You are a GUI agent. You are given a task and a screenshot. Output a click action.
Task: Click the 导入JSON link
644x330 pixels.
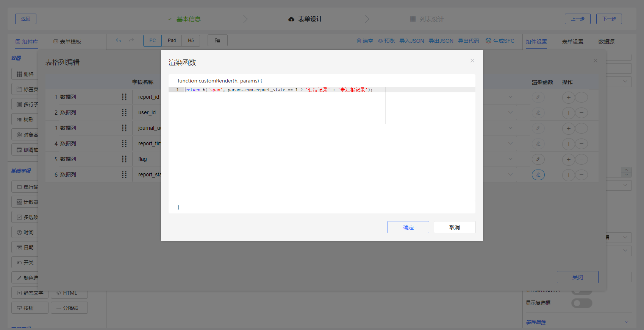[412, 41]
